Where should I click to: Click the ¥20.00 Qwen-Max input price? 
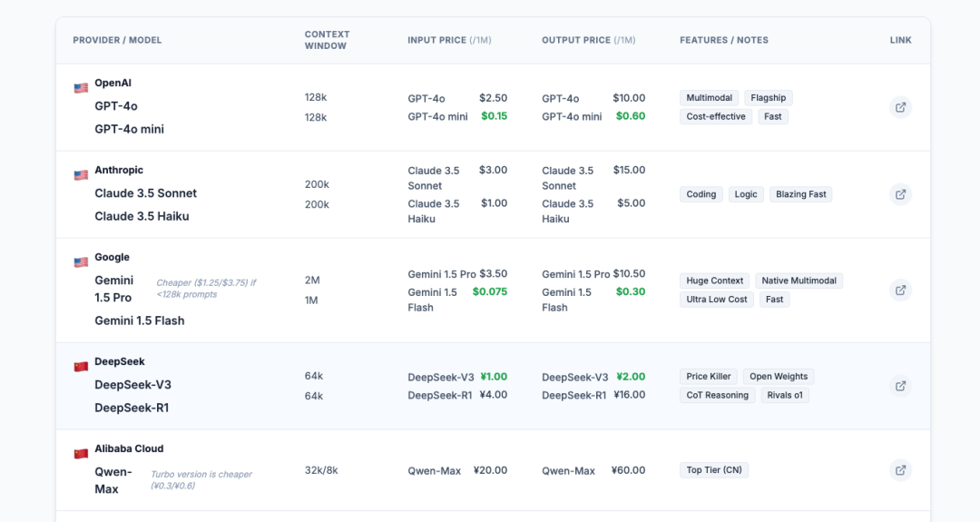pos(490,470)
